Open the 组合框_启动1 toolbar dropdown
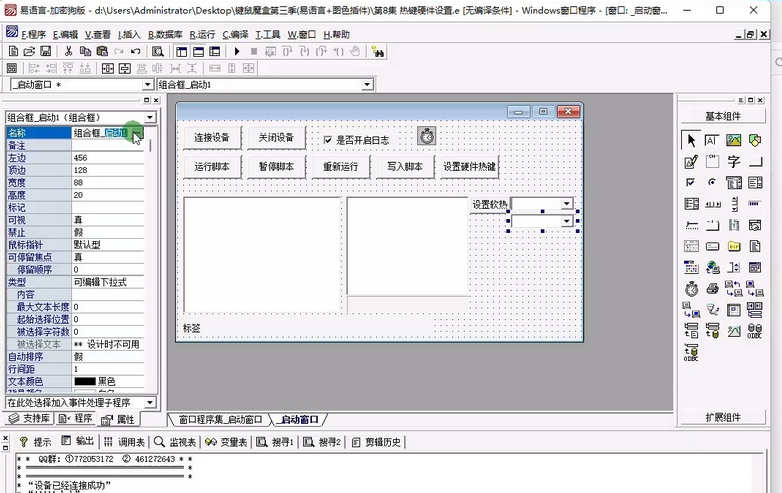Viewport: 782px width, 493px height. 367,85
